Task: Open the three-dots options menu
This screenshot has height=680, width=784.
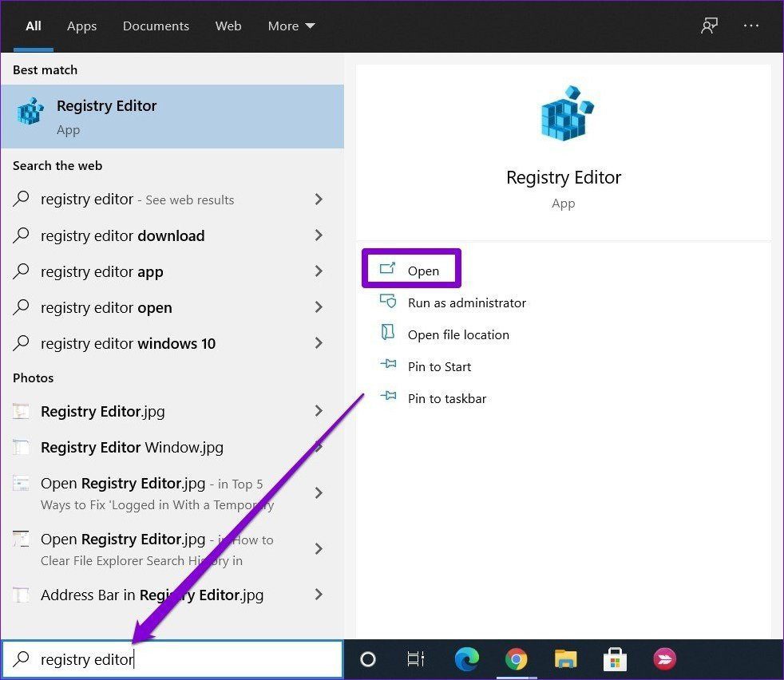Action: pyautogui.click(x=751, y=26)
